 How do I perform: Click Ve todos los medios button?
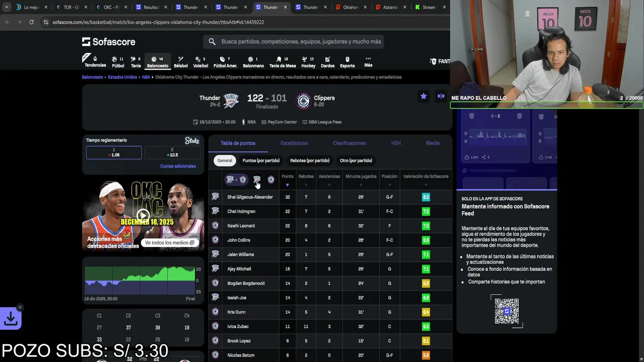point(170,242)
